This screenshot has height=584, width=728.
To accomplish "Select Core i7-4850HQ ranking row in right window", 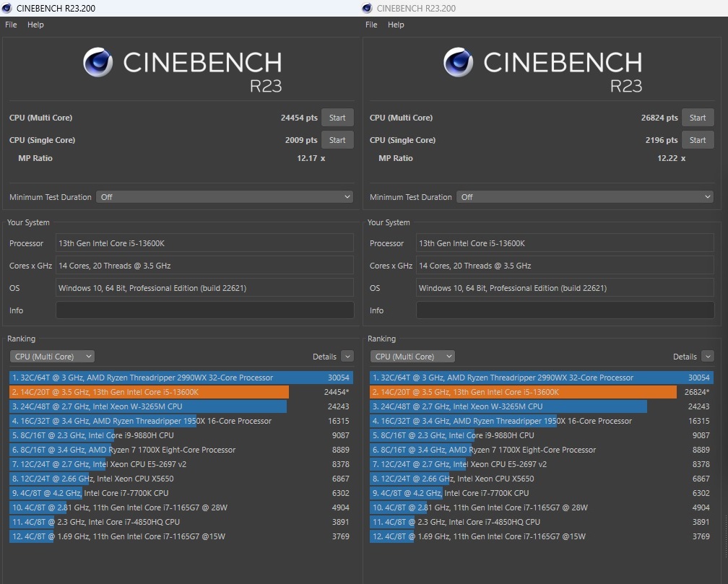I will pos(542,522).
